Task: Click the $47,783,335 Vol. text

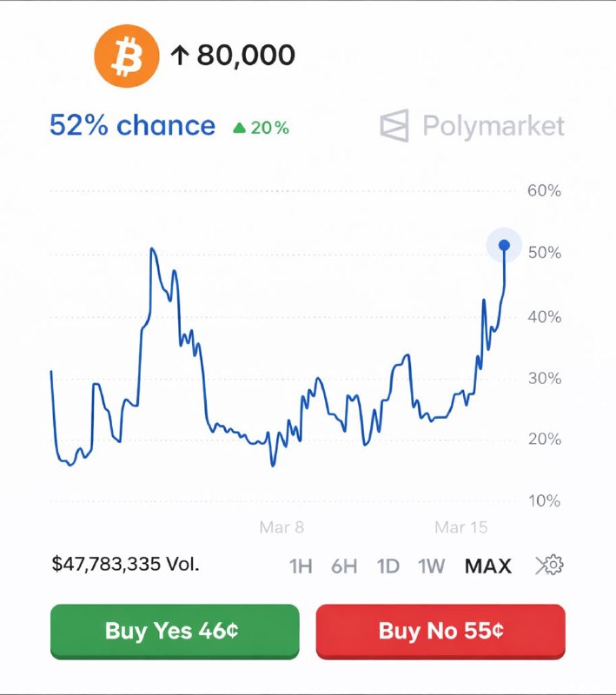Action: [x=126, y=564]
